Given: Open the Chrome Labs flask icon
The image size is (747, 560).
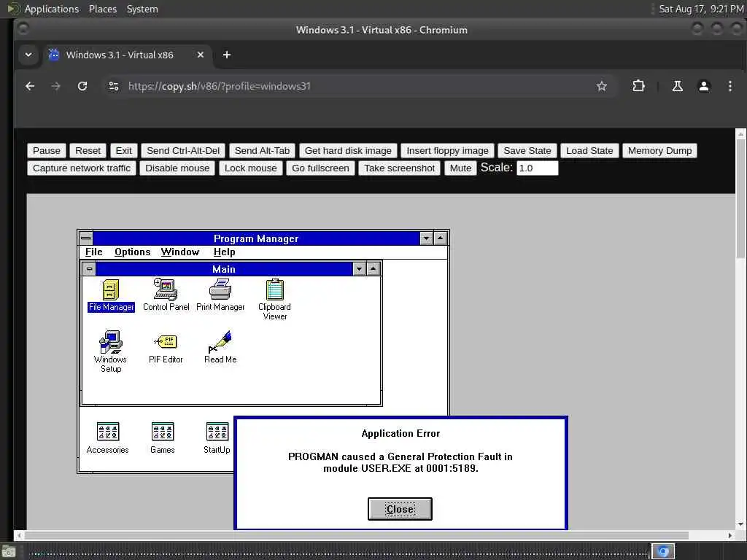Looking at the screenshot, I should [x=678, y=86].
